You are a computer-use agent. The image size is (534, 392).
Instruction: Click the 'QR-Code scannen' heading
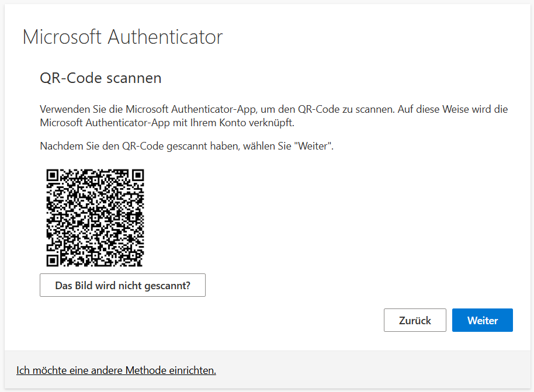tap(100, 78)
